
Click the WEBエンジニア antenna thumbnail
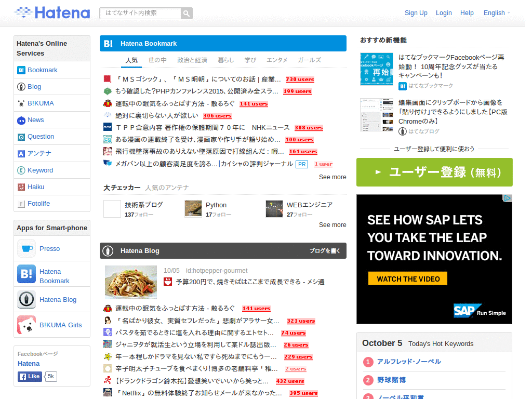274,209
